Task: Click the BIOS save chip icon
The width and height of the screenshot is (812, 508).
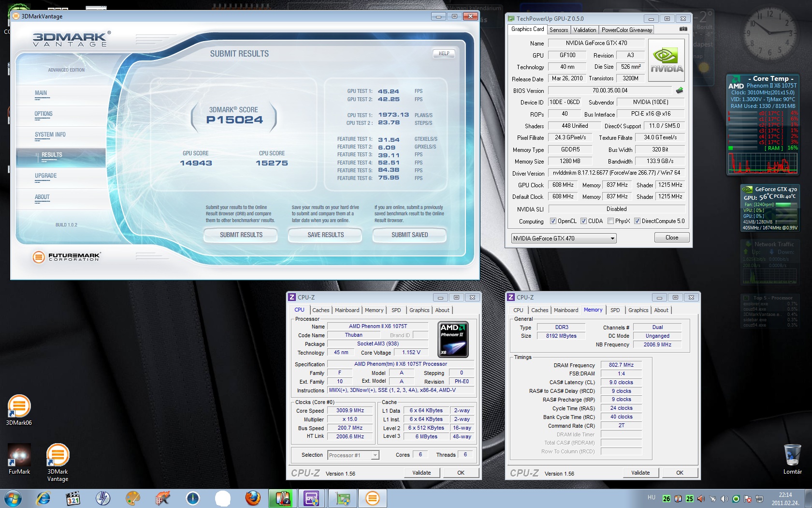Action: [680, 90]
